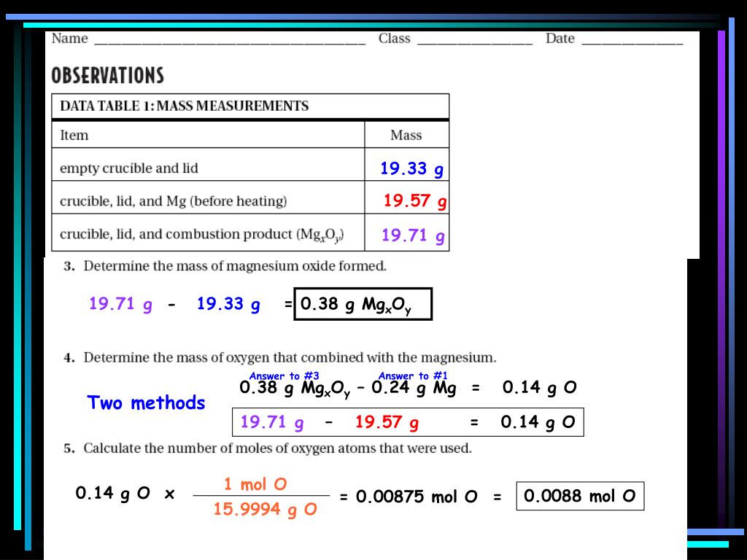Click the Name blank line field
747x560 pixels.
(x=230, y=41)
